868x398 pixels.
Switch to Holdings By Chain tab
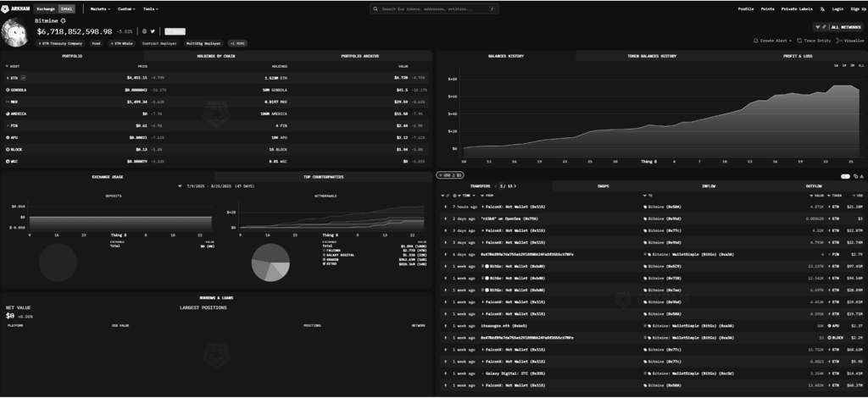(216, 56)
